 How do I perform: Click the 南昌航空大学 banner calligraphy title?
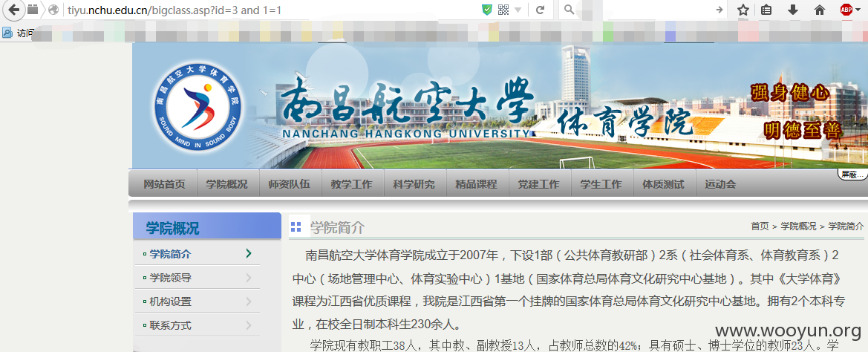[x=407, y=102]
